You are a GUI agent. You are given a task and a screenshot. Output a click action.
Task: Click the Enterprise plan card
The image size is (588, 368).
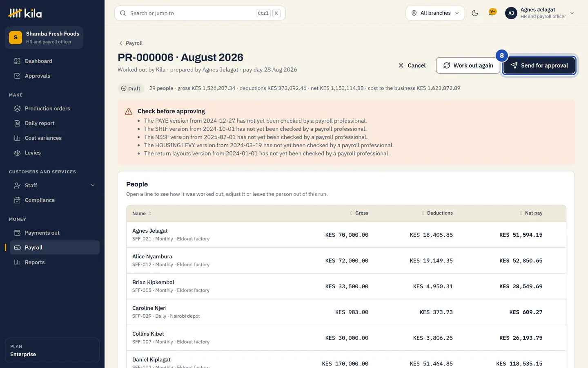(52, 350)
